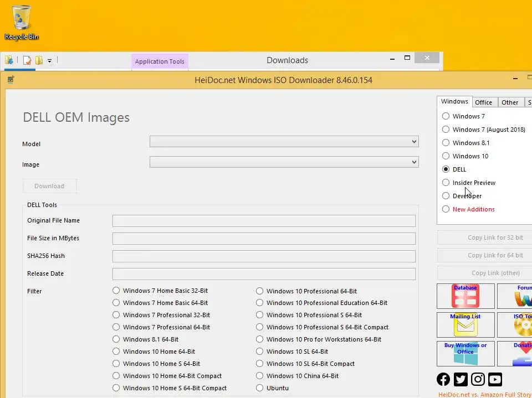Select the Windows 10 radio button

tap(446, 156)
